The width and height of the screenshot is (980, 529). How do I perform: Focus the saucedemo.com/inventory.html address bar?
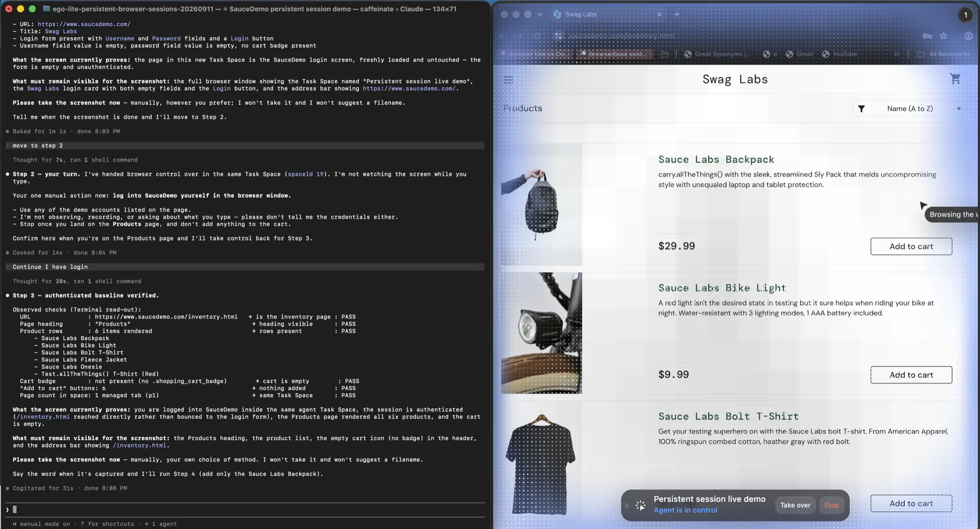point(621,36)
